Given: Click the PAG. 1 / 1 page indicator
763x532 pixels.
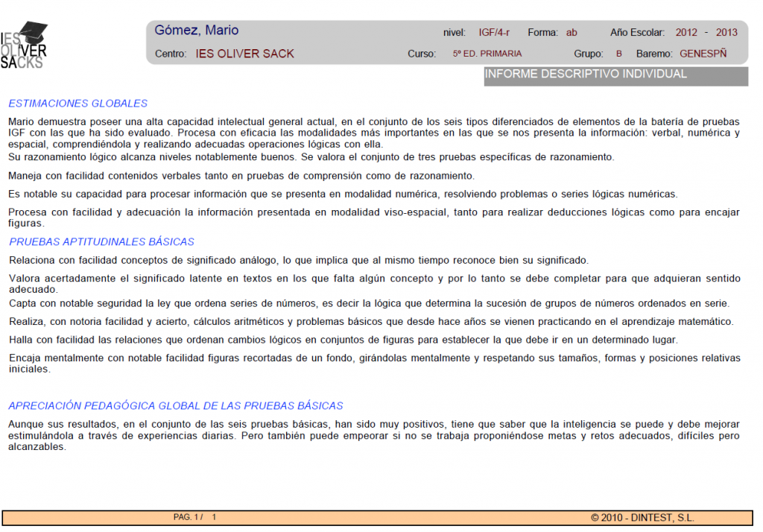Looking at the screenshot, I should coord(194,517).
